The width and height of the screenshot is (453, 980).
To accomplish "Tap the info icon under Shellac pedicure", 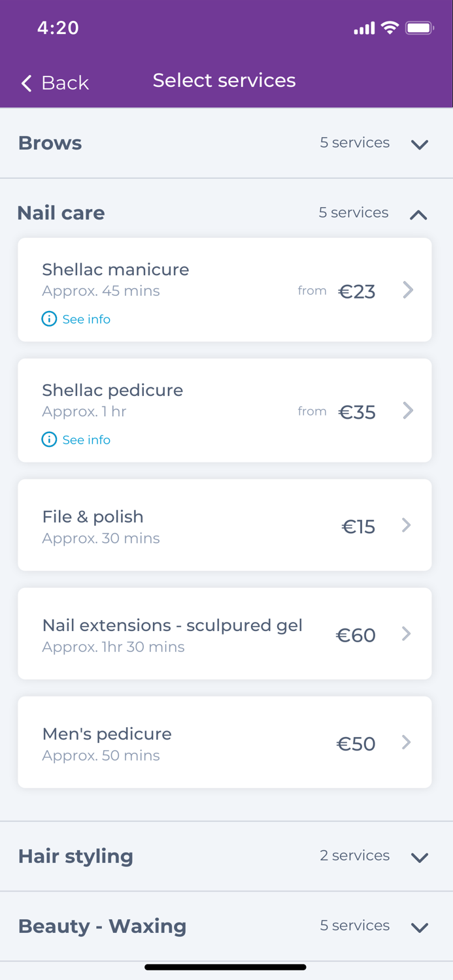I will pos(49,440).
